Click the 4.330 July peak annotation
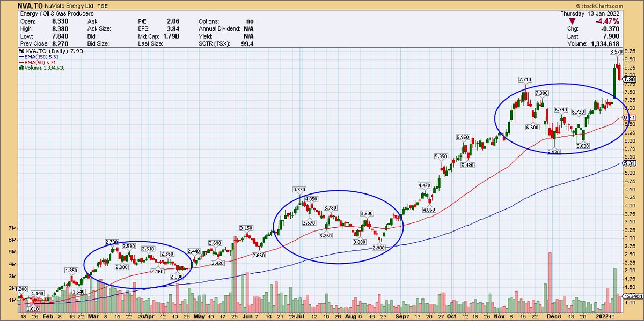This screenshot has width=644, height=321. click(x=299, y=190)
